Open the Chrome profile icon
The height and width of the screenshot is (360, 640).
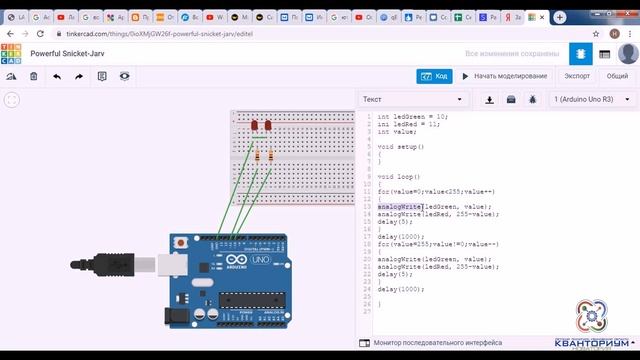[614, 34]
